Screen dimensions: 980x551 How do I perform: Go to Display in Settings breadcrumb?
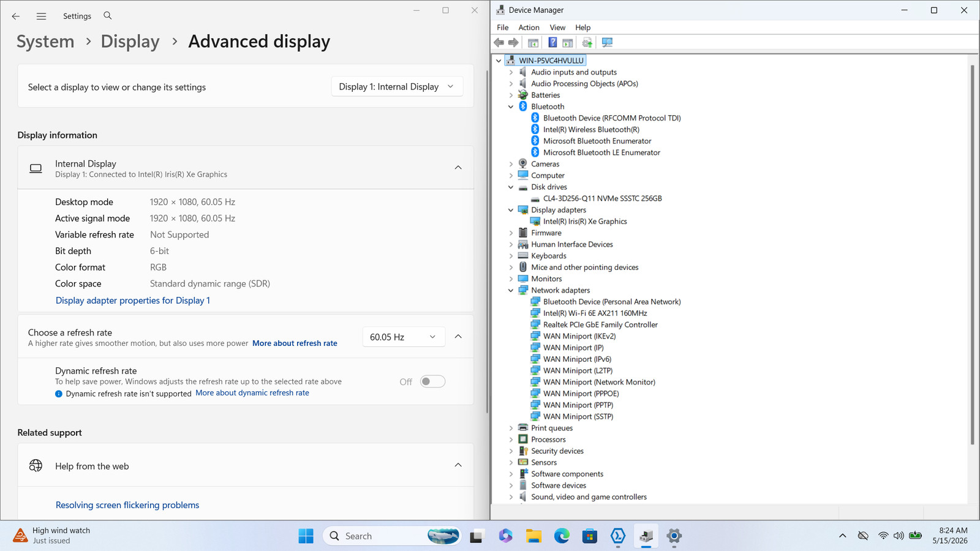coord(130,42)
